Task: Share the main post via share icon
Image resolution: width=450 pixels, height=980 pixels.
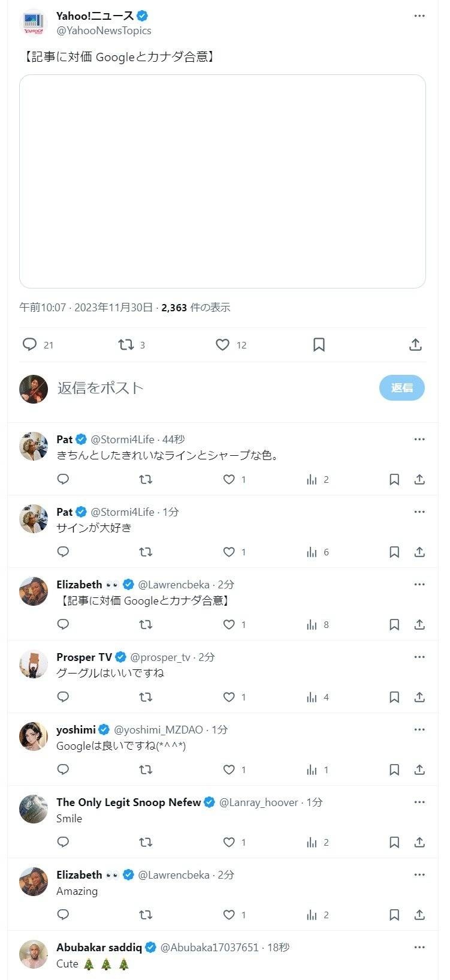Action: pos(415,344)
